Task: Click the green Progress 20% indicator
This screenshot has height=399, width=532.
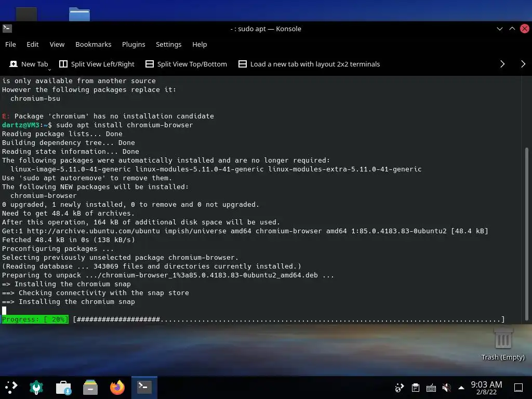Action: pos(35,320)
